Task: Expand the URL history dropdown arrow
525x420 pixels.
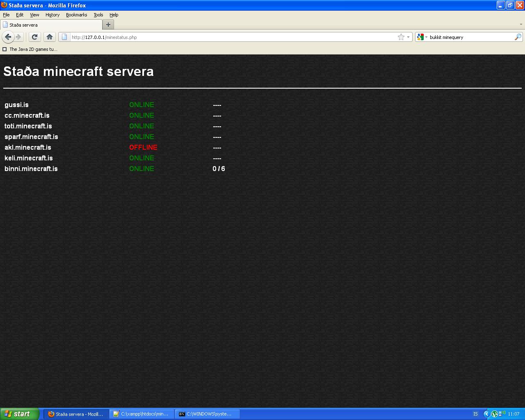Action: pos(408,37)
